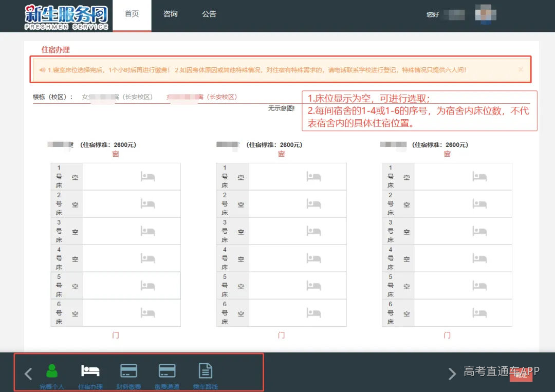
Task: Open the 公告 tab
Action: [x=209, y=14]
